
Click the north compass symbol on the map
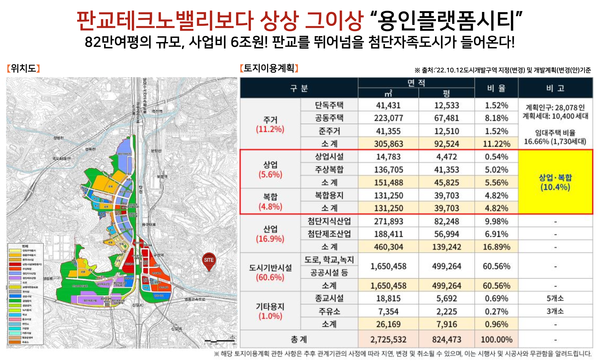click(x=232, y=338)
